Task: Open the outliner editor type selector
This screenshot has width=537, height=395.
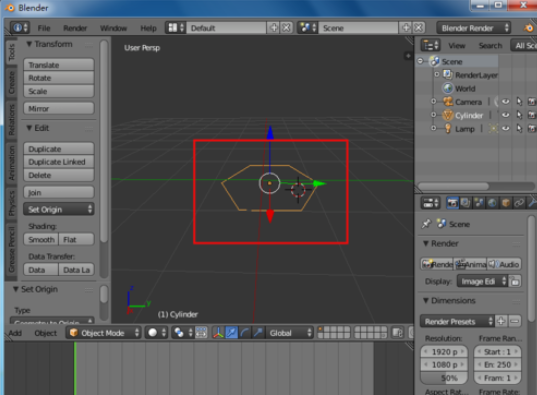Action: click(430, 45)
